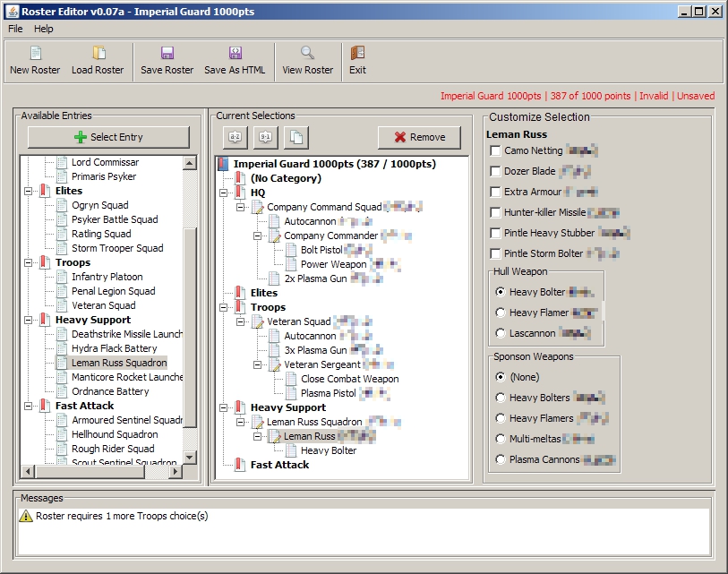The image size is (728, 574).
Task: Collapse the Elites group in Available Entries
Action: click(29, 191)
